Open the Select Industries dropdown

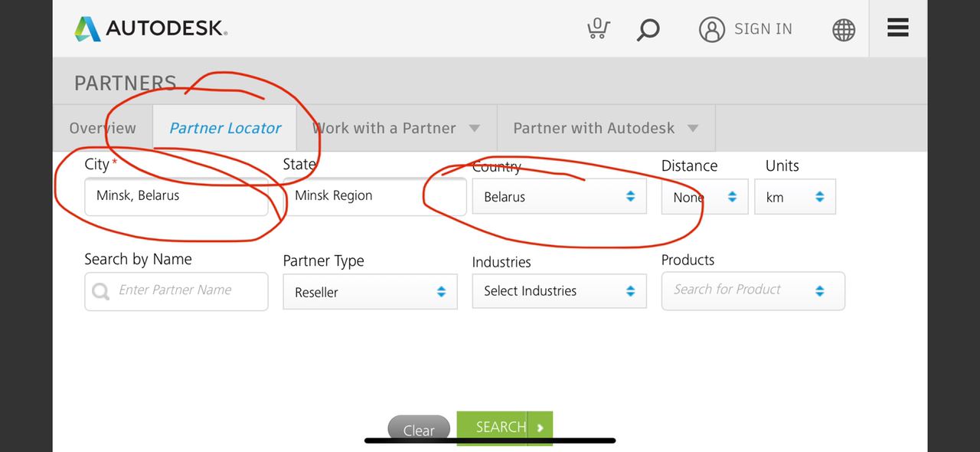tap(559, 291)
